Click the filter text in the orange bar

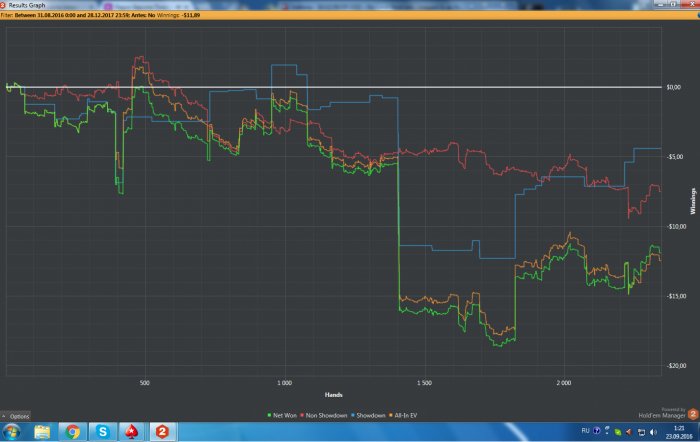click(x=78, y=15)
